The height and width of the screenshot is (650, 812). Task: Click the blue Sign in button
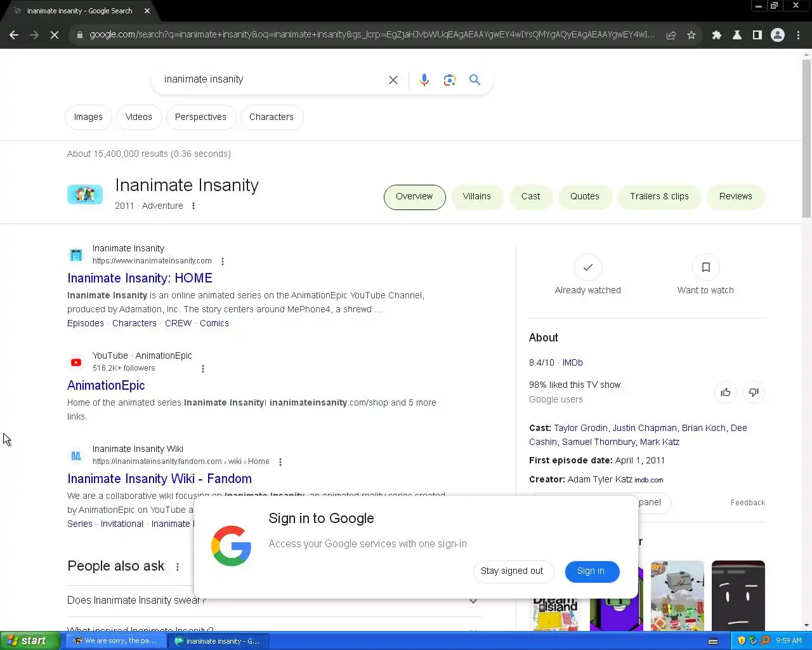[591, 571]
